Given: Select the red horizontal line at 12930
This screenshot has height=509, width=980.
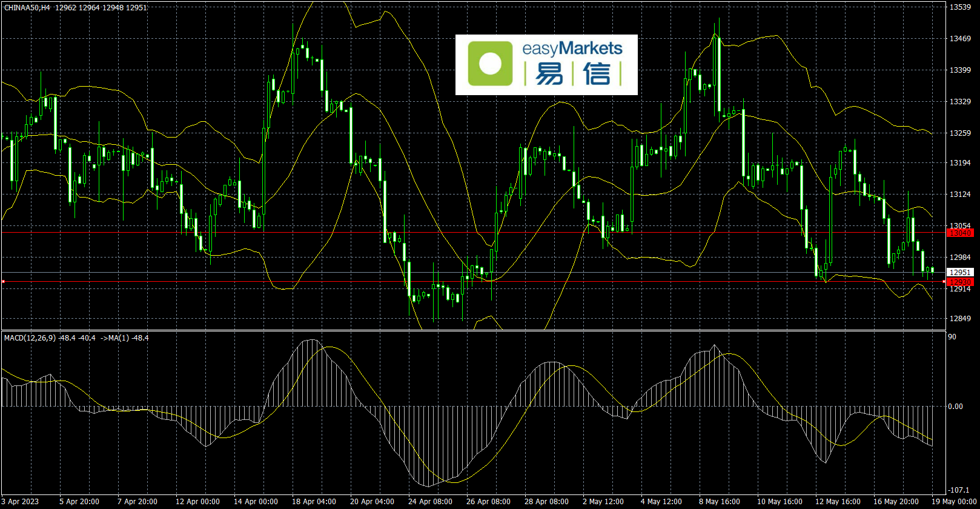Looking at the screenshot, I should click(472, 282).
